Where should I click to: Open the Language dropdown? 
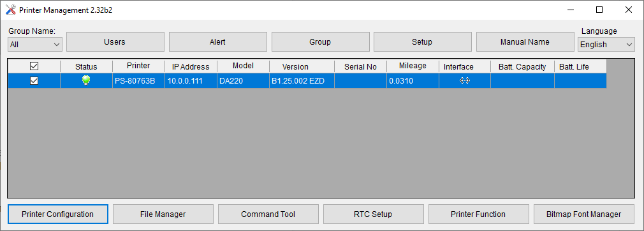point(606,45)
